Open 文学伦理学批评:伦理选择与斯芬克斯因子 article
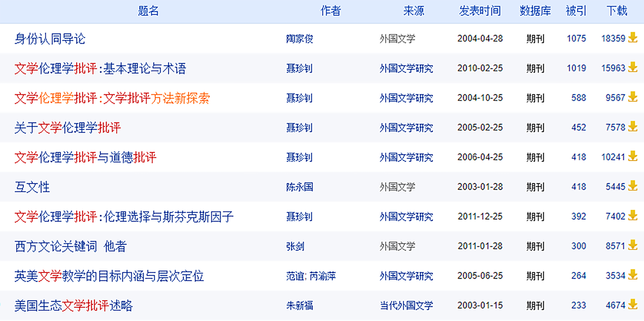 tap(124, 217)
